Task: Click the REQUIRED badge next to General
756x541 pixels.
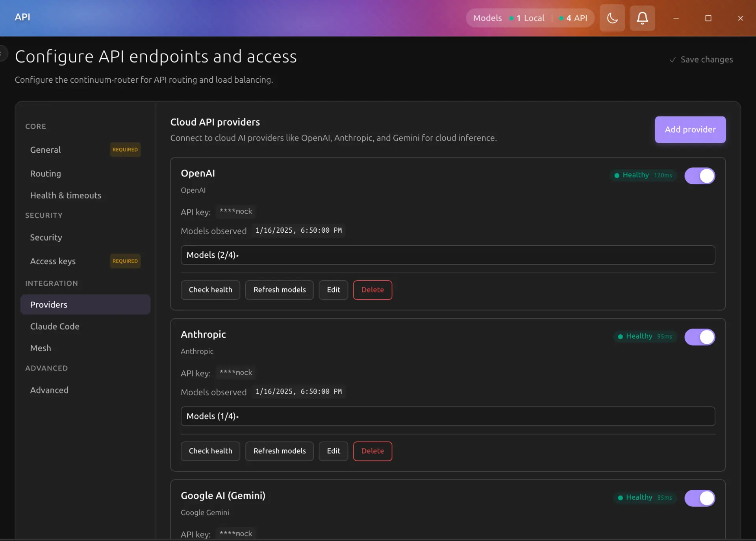Action: [x=125, y=150]
